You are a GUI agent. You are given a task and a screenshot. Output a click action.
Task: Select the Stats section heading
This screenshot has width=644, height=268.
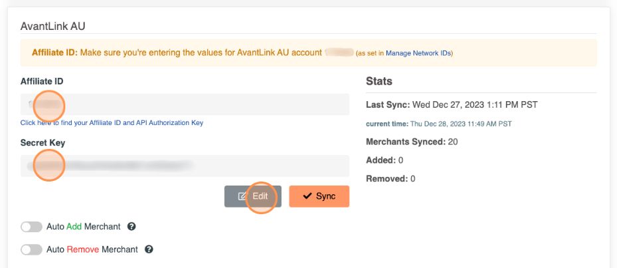(x=379, y=81)
